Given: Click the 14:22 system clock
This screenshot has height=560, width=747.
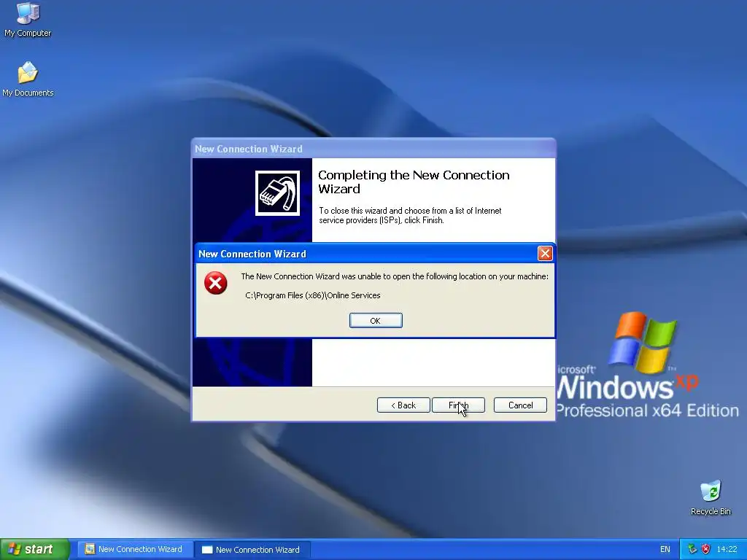Looking at the screenshot, I should [727, 550].
